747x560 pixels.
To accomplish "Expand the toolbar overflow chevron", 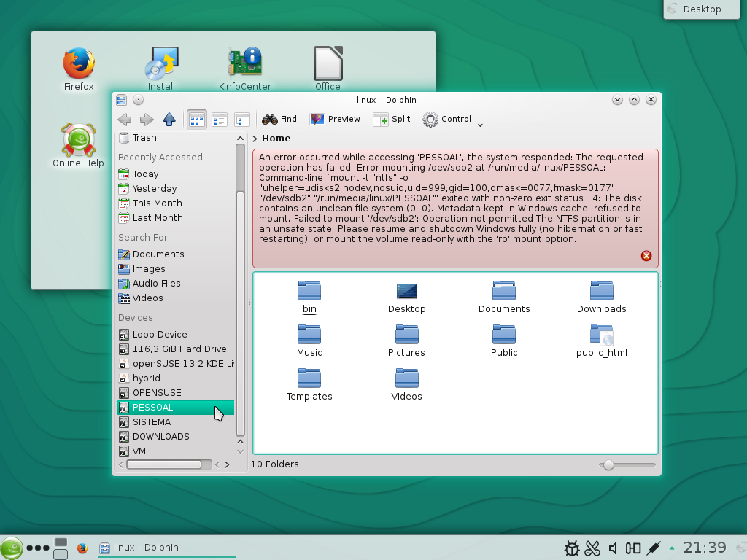I will 480,125.
